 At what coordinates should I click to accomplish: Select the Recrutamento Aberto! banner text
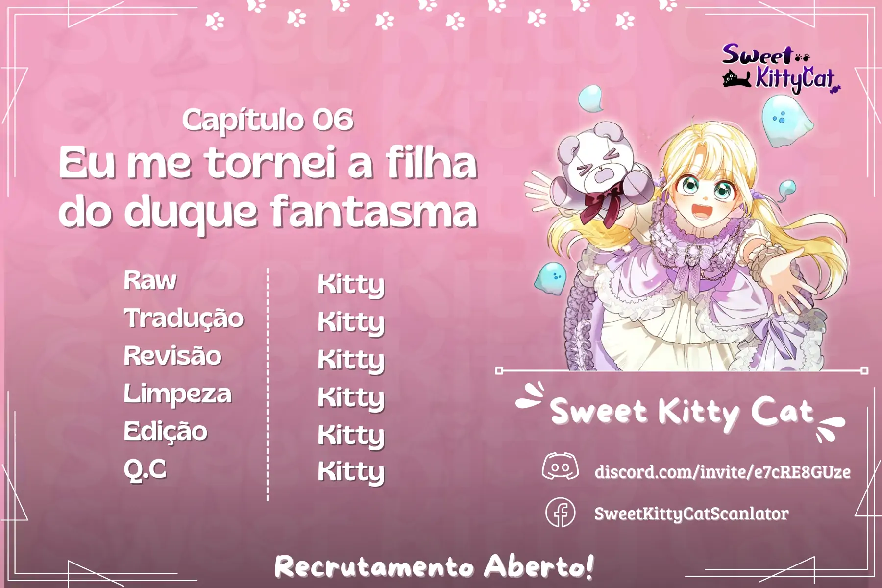point(434,566)
